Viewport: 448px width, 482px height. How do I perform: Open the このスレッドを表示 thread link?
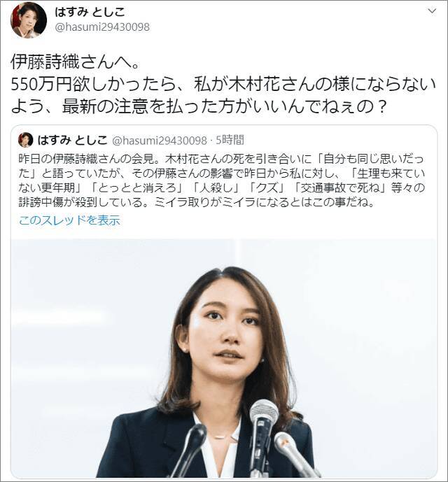pos(69,220)
